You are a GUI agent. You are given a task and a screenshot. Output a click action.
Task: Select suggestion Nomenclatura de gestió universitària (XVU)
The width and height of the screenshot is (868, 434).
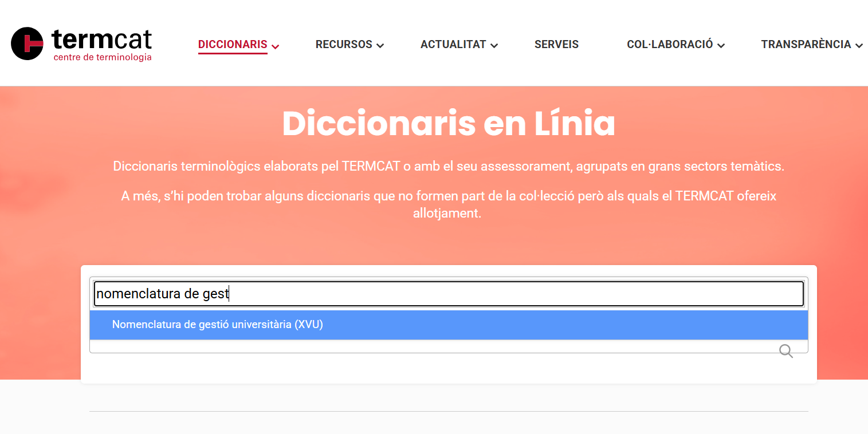449,325
